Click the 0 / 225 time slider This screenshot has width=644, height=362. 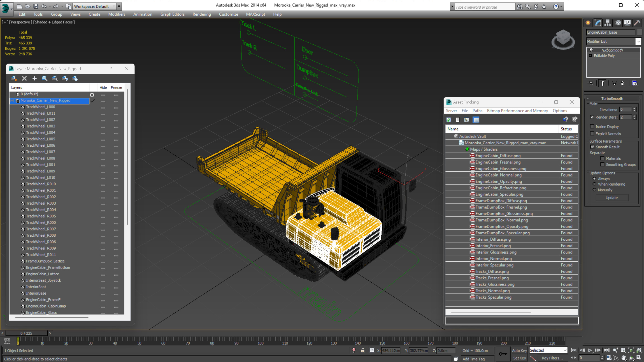[x=26, y=333]
